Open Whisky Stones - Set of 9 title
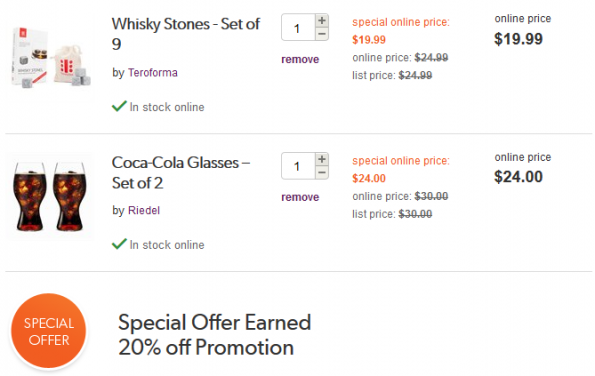Image resolution: width=595 pixels, height=376 pixels. tap(186, 34)
